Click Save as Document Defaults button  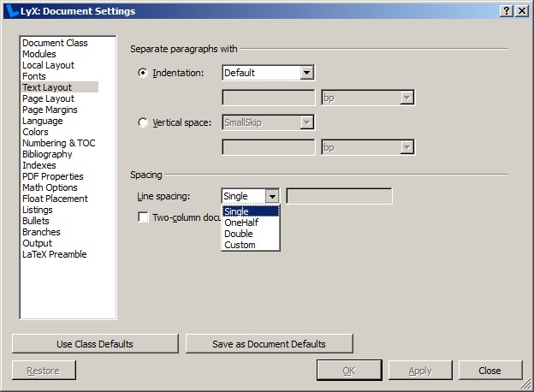click(x=269, y=344)
